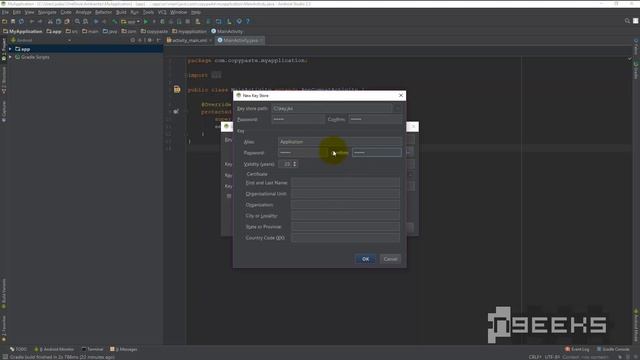Click MainActivity breadcrumb in navigation bar
Image resolution: width=640 pixels, height=360 pixels.
coord(227,31)
